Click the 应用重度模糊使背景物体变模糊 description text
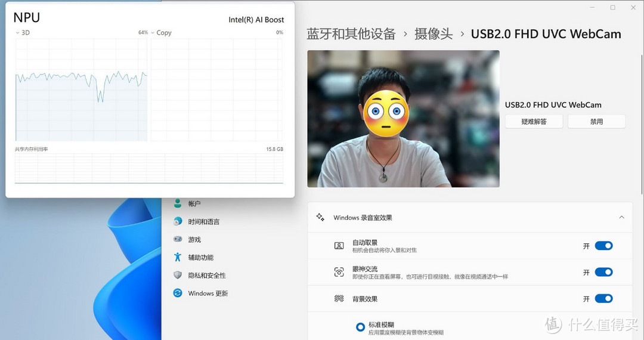 [x=406, y=333]
